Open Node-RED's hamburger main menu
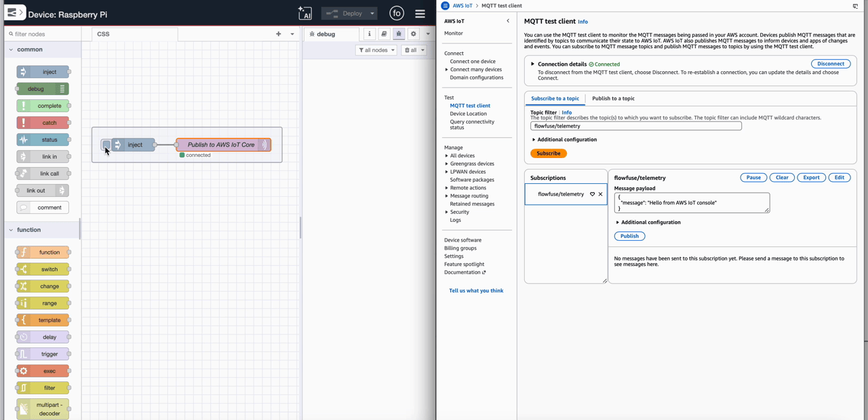This screenshot has width=868, height=420. pos(420,13)
